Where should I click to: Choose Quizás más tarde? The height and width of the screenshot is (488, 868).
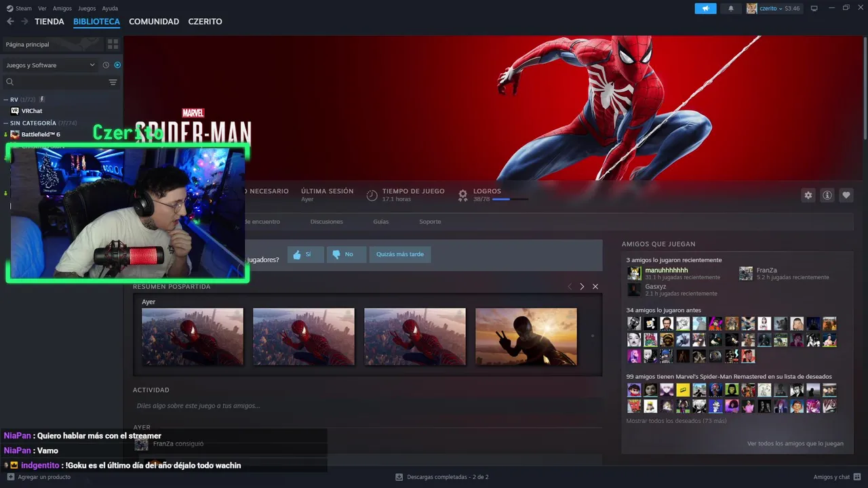(x=400, y=254)
